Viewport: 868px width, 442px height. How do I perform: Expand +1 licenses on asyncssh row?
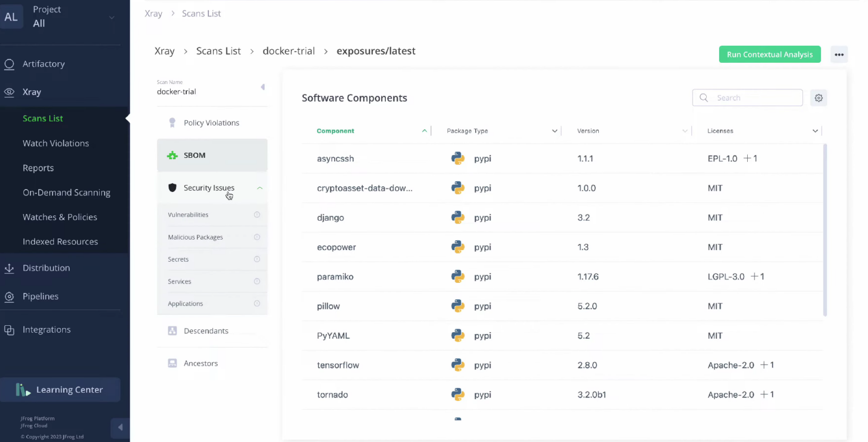point(750,158)
